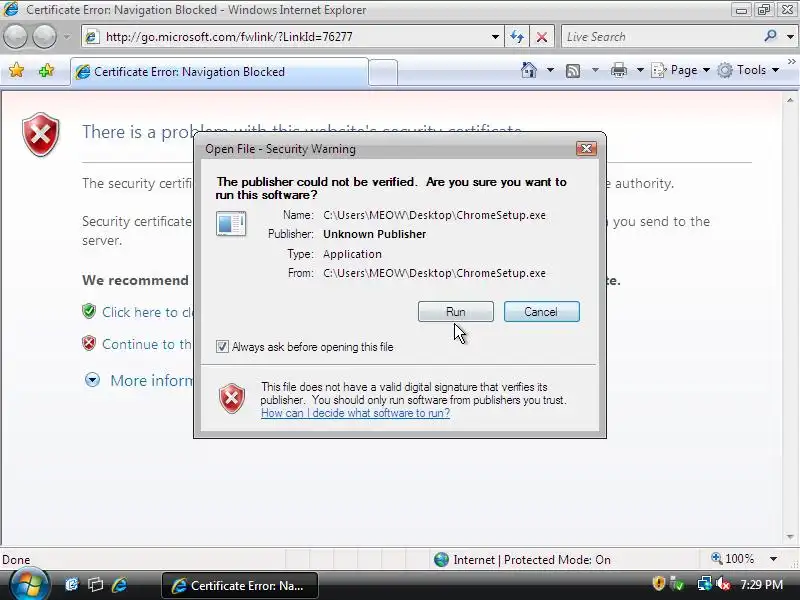This screenshot has height=600, width=800.
Task: Click the red shield warning icon in dialog
Action: [x=232, y=398]
